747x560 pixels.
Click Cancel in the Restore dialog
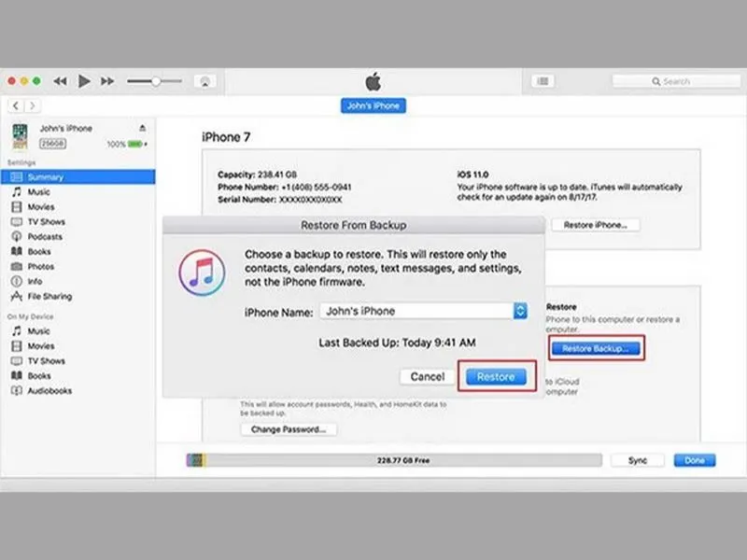(x=428, y=377)
